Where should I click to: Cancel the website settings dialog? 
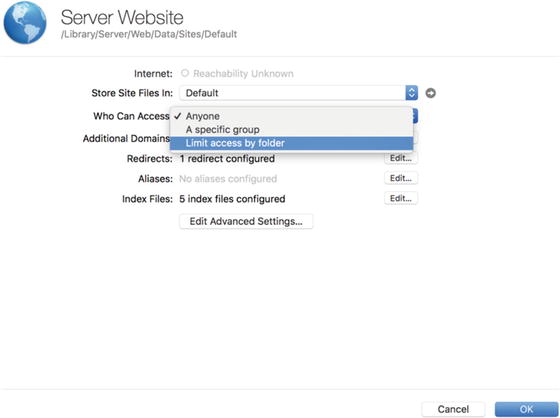click(453, 409)
